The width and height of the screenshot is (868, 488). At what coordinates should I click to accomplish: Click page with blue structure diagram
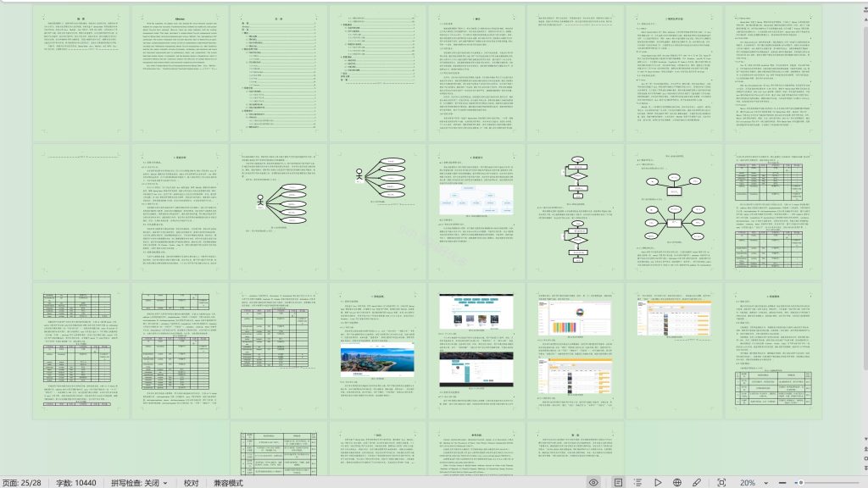[x=476, y=212]
